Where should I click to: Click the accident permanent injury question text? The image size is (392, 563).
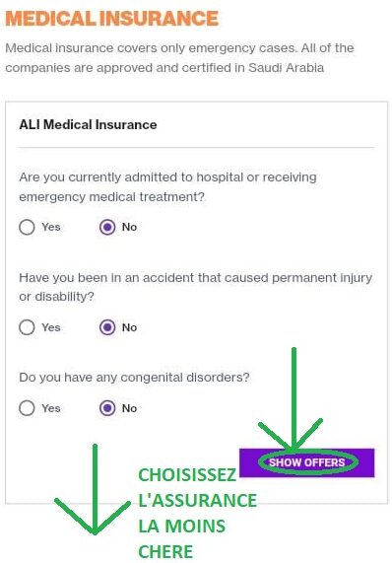pos(195,287)
